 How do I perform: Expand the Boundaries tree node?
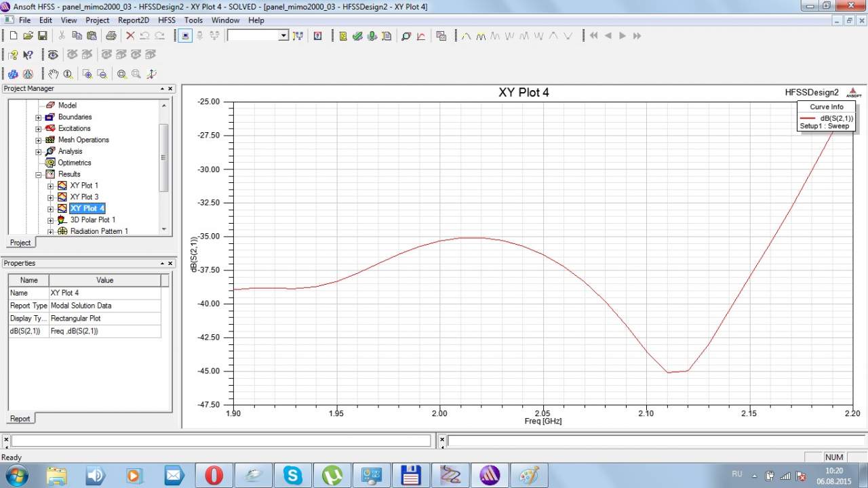pyautogui.click(x=39, y=117)
